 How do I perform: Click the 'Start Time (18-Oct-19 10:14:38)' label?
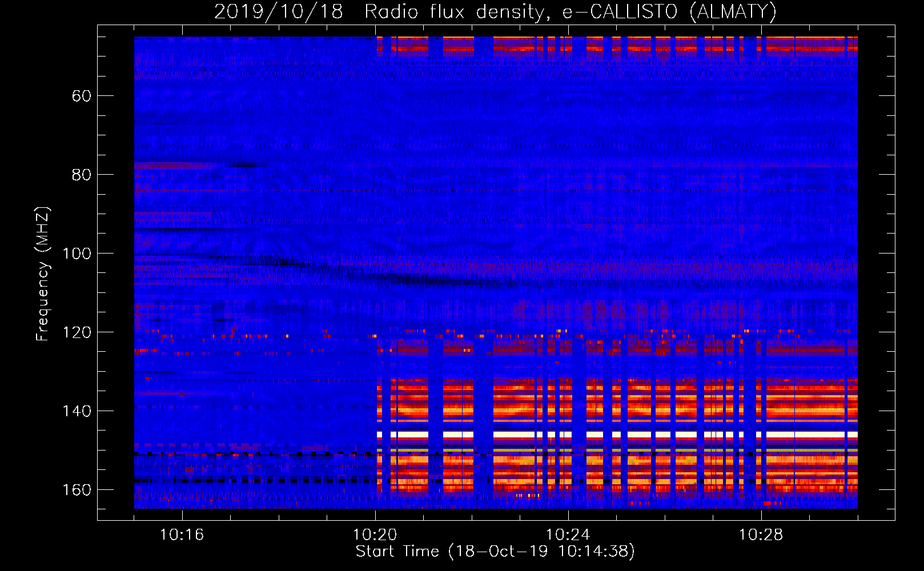[x=495, y=552]
